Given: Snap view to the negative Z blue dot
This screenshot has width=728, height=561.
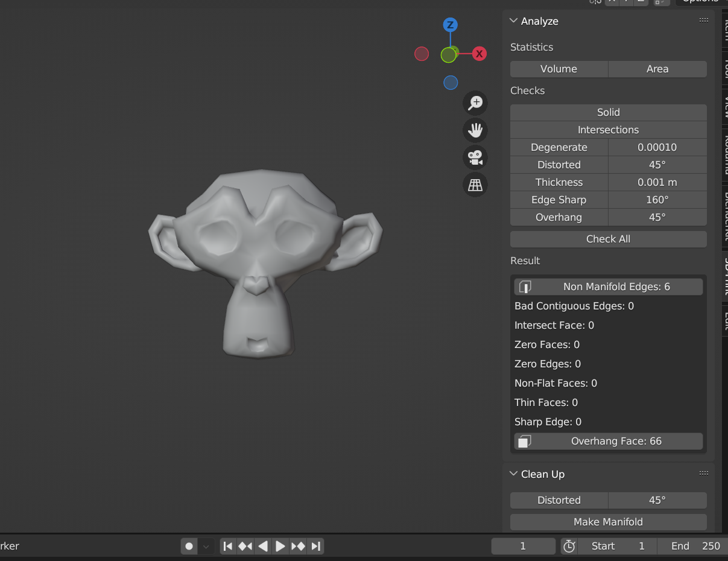Looking at the screenshot, I should (451, 83).
